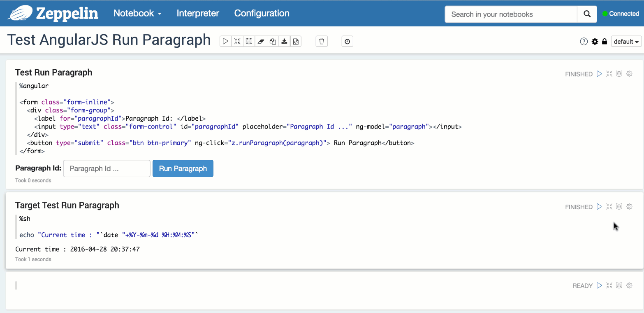Image resolution: width=644 pixels, height=313 pixels.
Task: Run all paragraphs in the notebook toolbar
Action: (225, 41)
